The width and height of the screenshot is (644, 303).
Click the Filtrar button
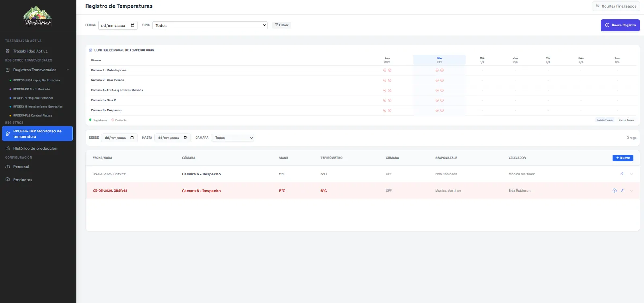(x=282, y=25)
